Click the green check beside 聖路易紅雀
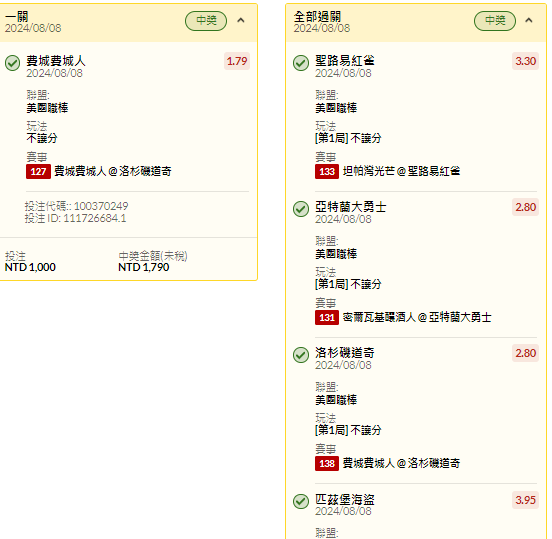The width and height of the screenshot is (552, 539). click(301, 63)
